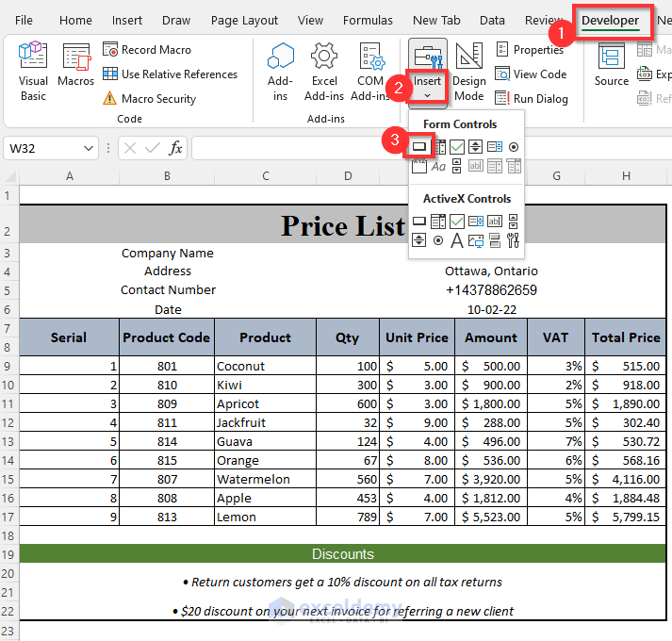Select ActiveX Combo Box
The image size is (672, 641).
coord(438,222)
